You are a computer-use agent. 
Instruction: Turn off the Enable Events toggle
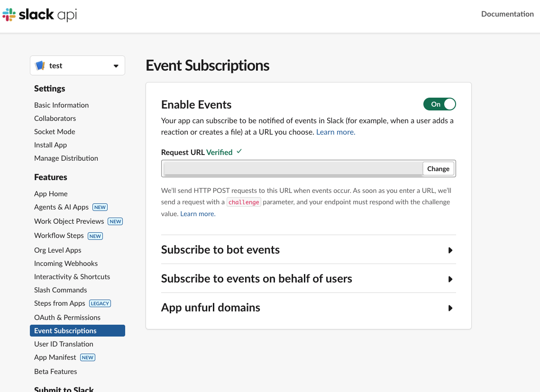(439, 104)
